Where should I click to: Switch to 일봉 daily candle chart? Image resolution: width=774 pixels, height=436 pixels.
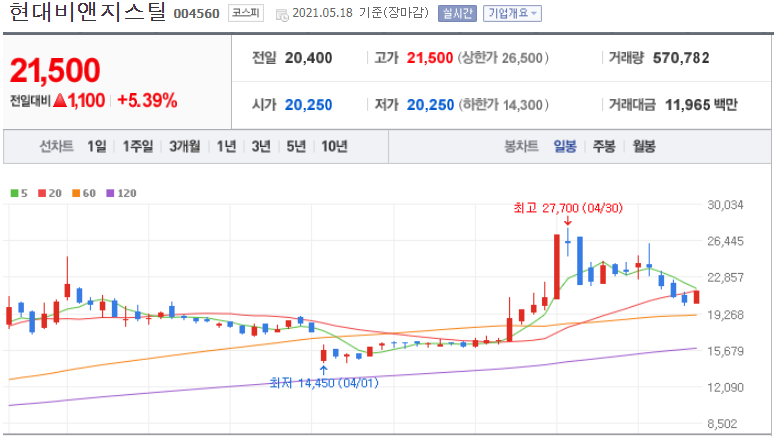[x=565, y=146]
